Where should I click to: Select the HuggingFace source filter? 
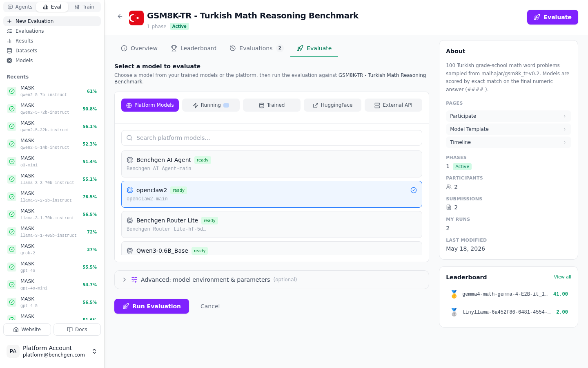pos(332,105)
